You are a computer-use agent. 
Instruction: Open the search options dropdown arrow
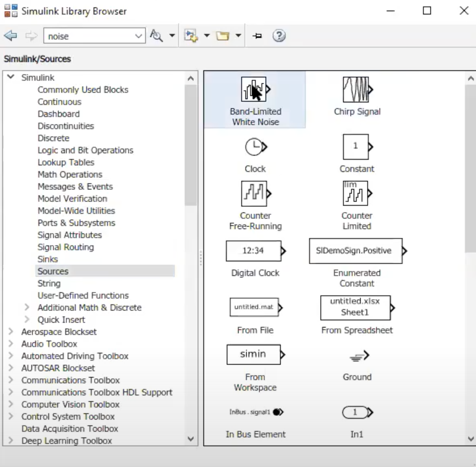172,36
